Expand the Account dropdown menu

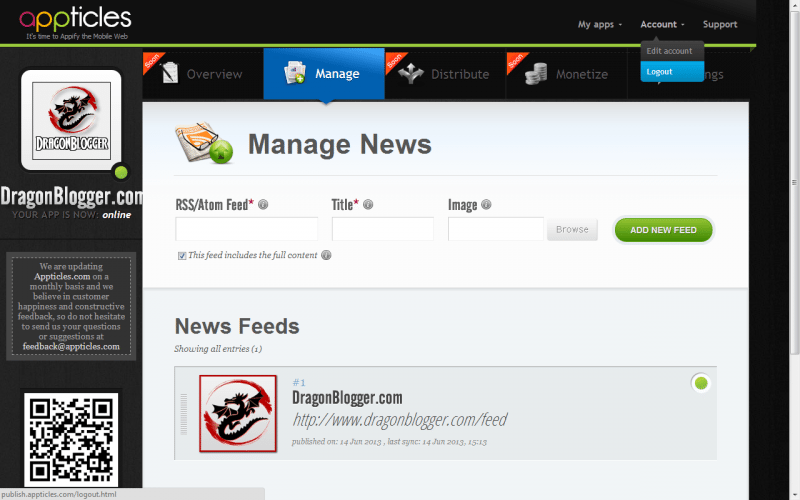(x=662, y=24)
